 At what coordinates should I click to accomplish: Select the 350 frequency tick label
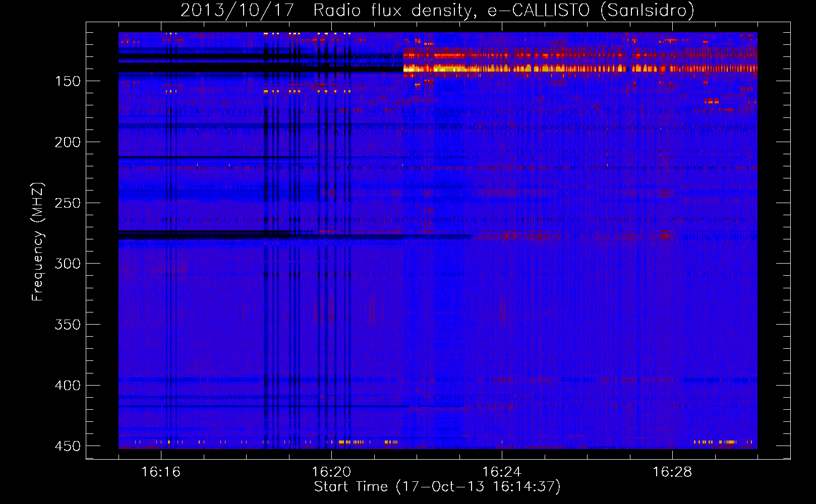[68, 325]
